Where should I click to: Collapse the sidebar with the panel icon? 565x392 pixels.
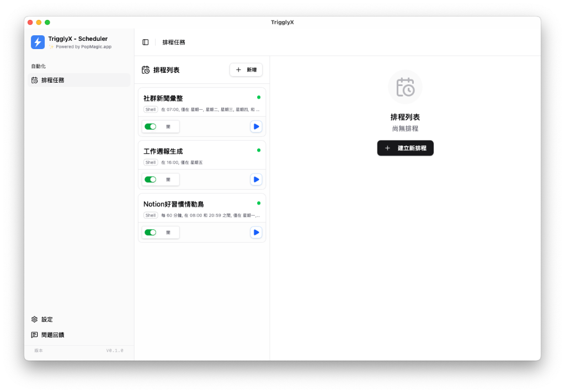coord(145,42)
